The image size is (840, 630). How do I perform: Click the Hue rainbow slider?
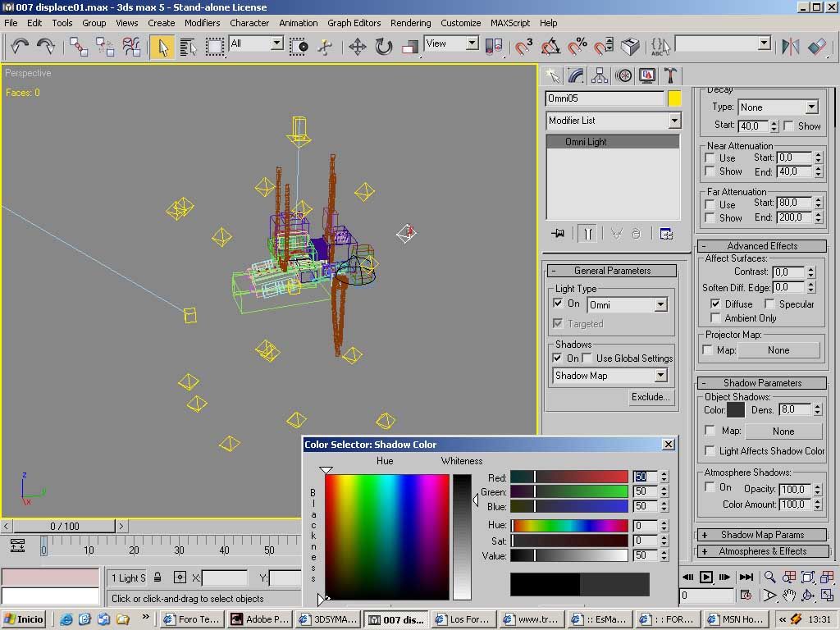(569, 526)
